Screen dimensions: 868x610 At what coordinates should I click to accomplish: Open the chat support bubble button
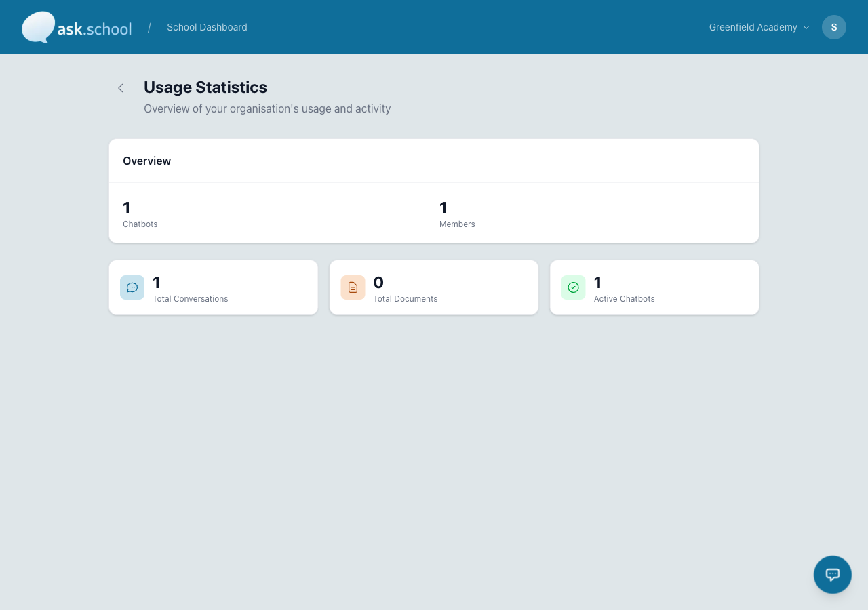coord(833,575)
